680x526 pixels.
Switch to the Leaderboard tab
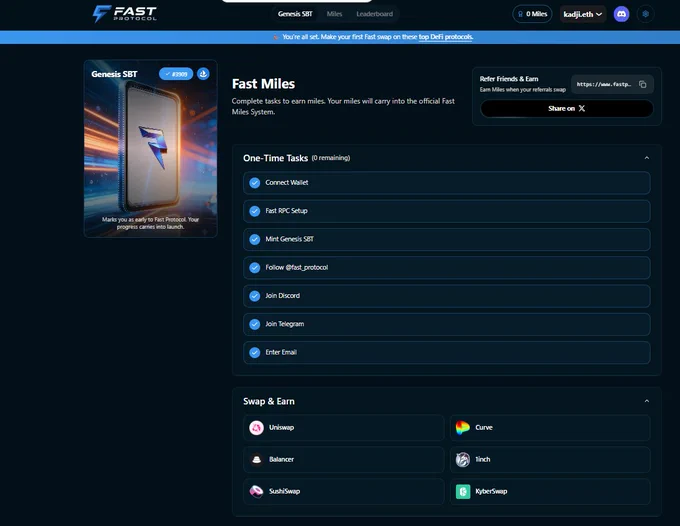click(x=374, y=14)
